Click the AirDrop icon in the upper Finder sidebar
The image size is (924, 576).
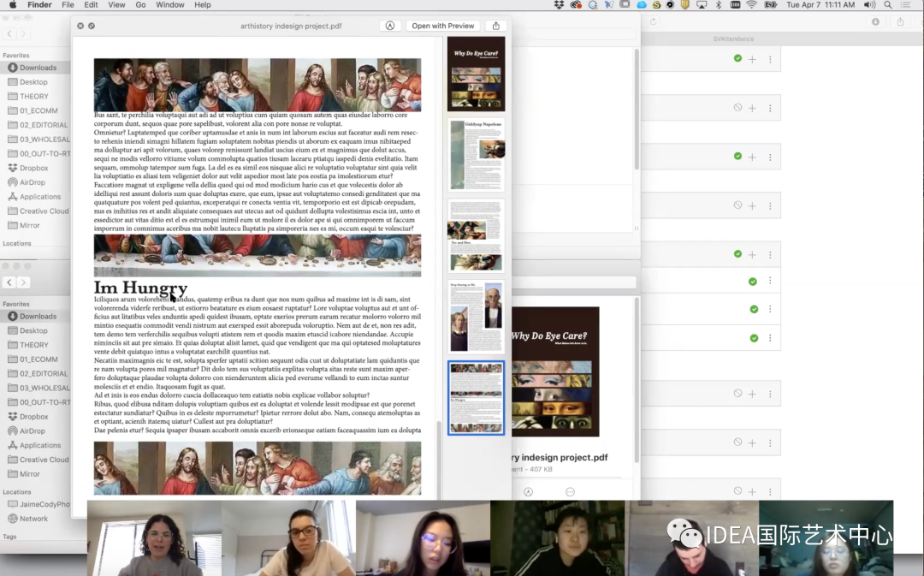[12, 182]
